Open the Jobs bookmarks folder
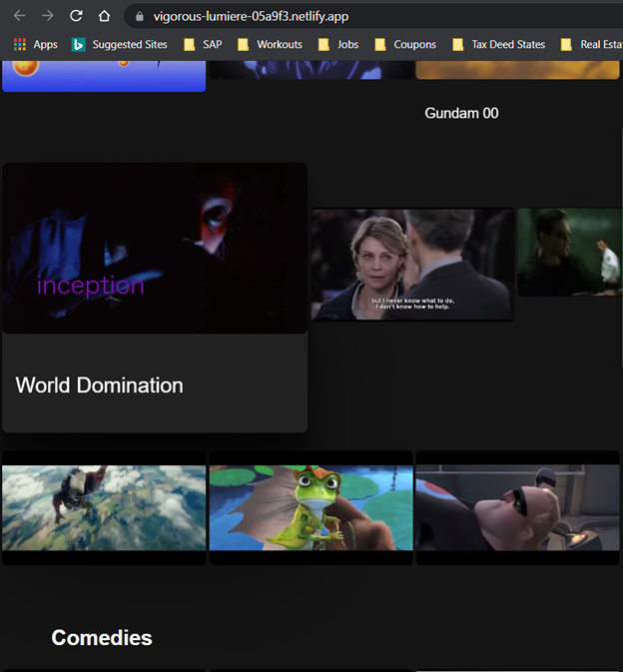The image size is (623, 672). (x=338, y=45)
